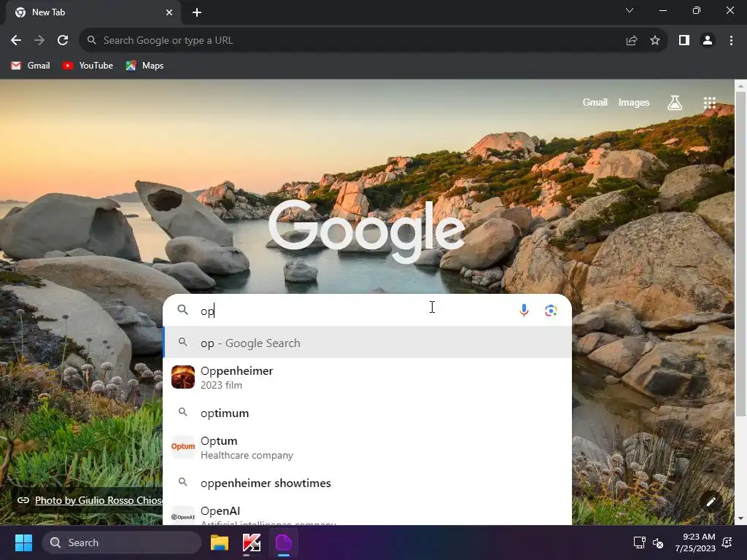Click the browser back arrow
This screenshot has height=560, width=747.
point(16,41)
